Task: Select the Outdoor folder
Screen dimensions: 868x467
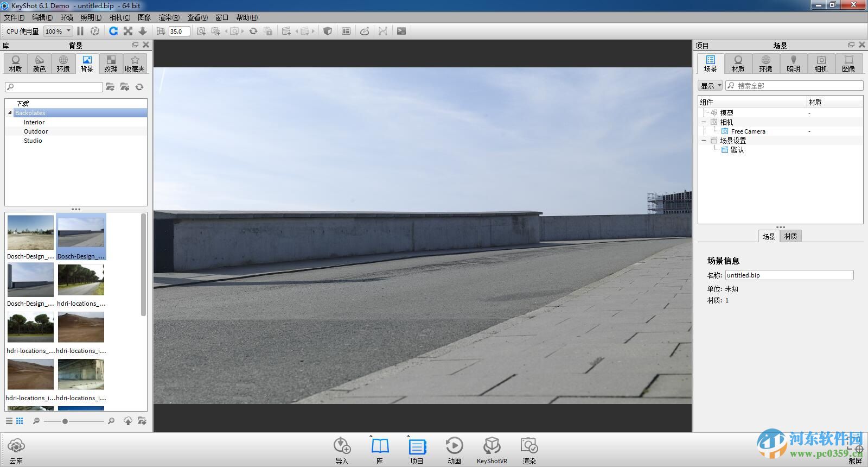Action: point(36,131)
